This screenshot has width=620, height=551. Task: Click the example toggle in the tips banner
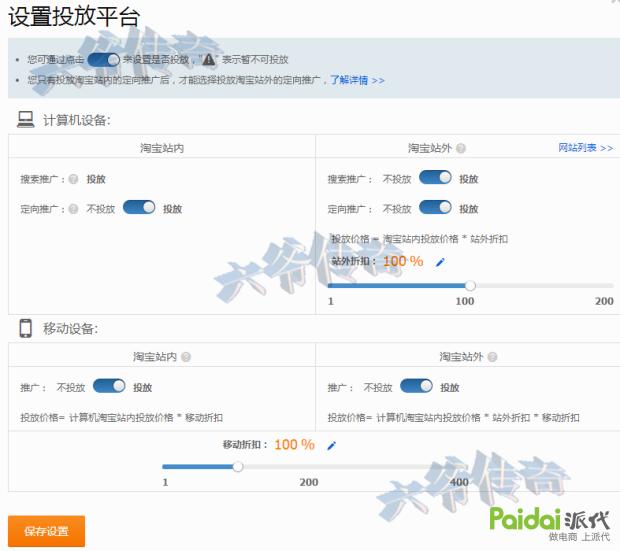pyautogui.click(x=104, y=60)
